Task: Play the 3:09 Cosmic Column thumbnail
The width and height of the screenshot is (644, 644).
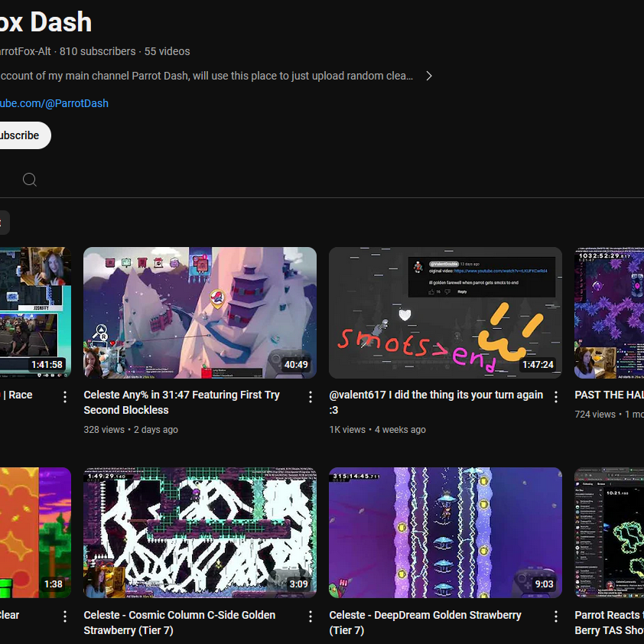Action: pyautogui.click(x=200, y=532)
